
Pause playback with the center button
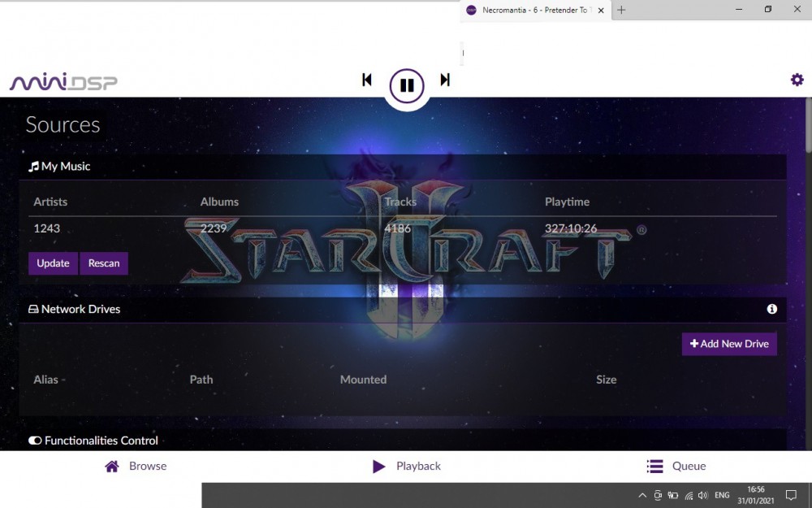tap(407, 85)
